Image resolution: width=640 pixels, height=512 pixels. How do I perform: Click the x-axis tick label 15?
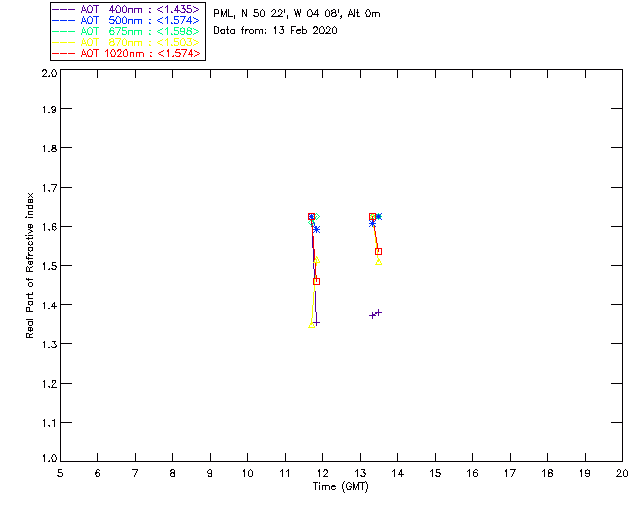pyautogui.click(x=435, y=473)
